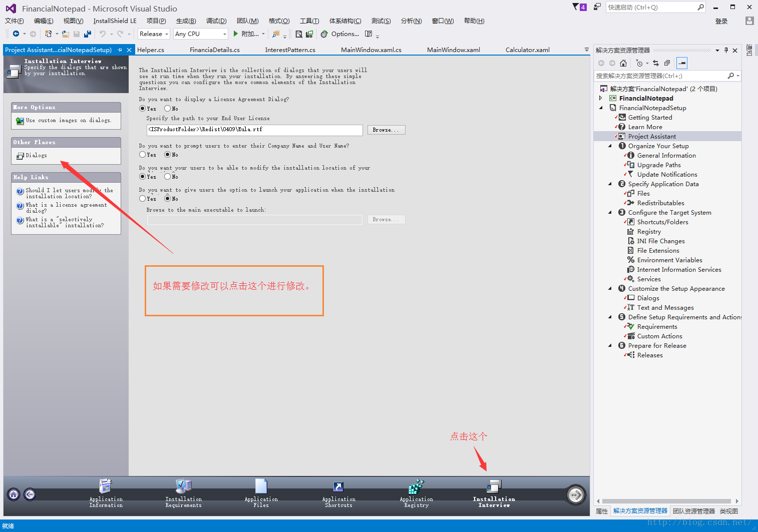Viewport: 758px width, 532px height.
Task: Collapse Specify Application Data node
Action: pyautogui.click(x=610, y=184)
